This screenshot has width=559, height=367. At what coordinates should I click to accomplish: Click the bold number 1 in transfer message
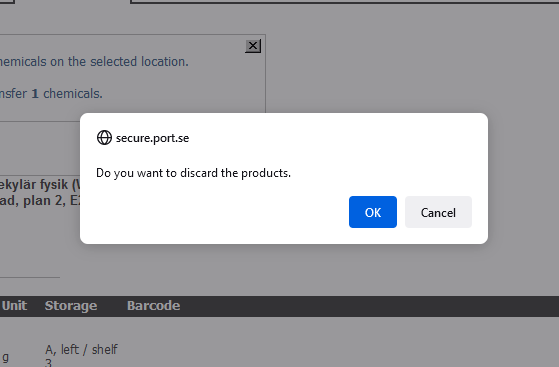point(35,94)
